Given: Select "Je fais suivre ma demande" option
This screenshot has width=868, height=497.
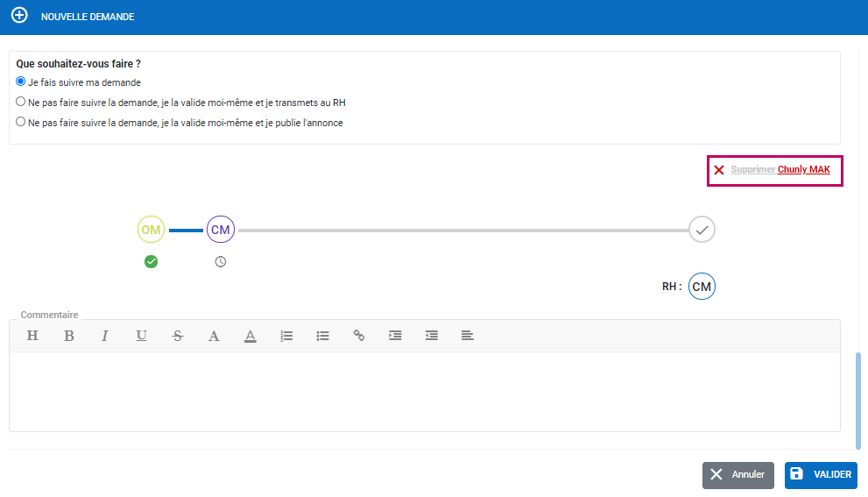Looking at the screenshot, I should point(21,82).
